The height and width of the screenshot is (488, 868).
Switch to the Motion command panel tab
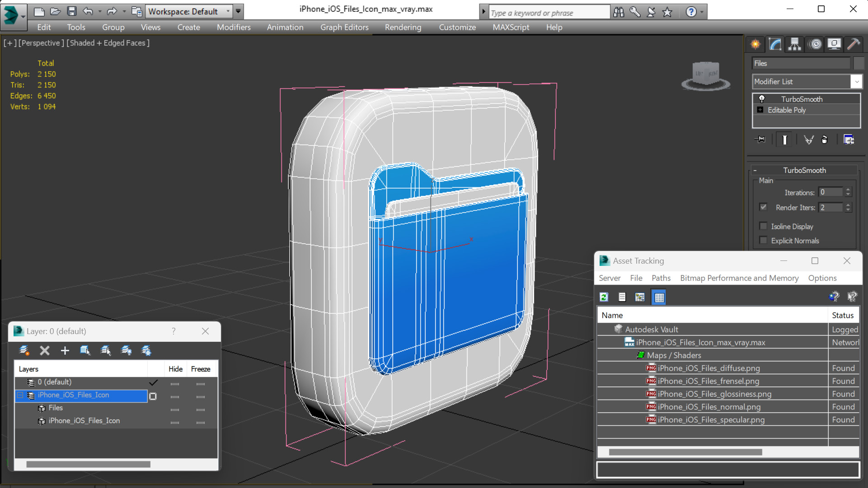[x=815, y=44]
